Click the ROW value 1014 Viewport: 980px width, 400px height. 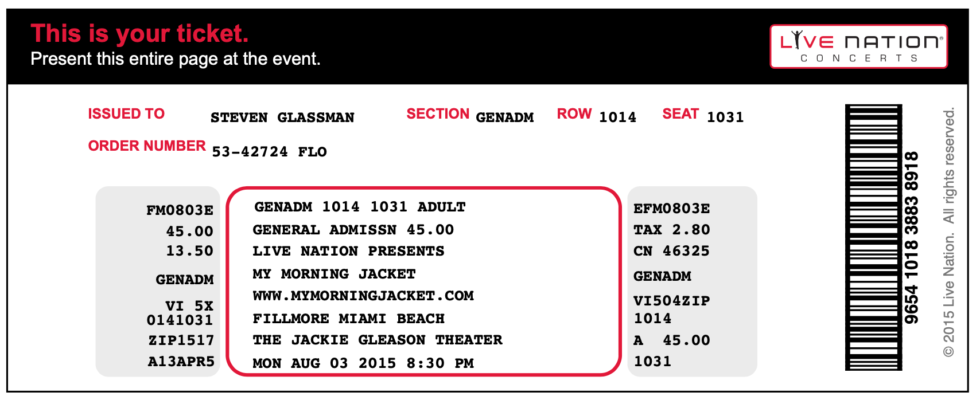click(618, 117)
